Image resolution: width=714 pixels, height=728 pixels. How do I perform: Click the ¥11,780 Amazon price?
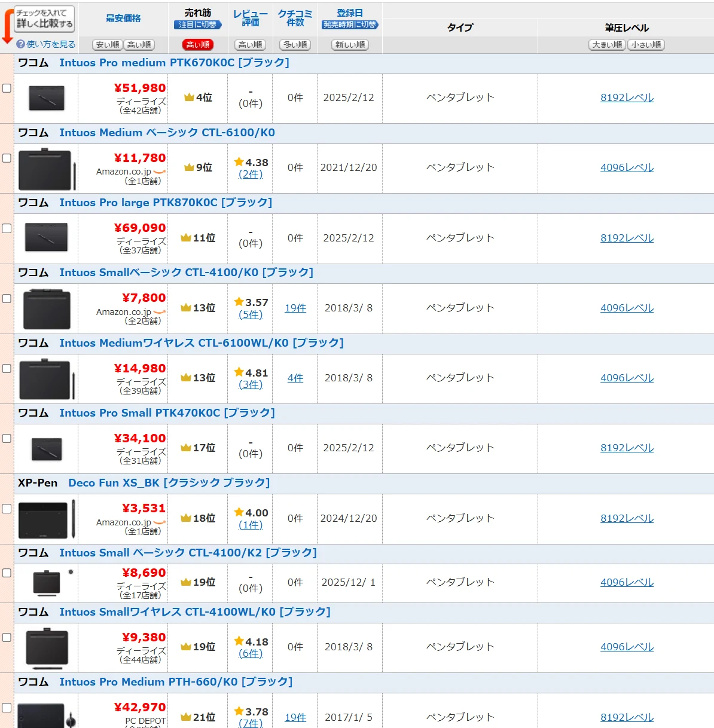[x=140, y=158]
